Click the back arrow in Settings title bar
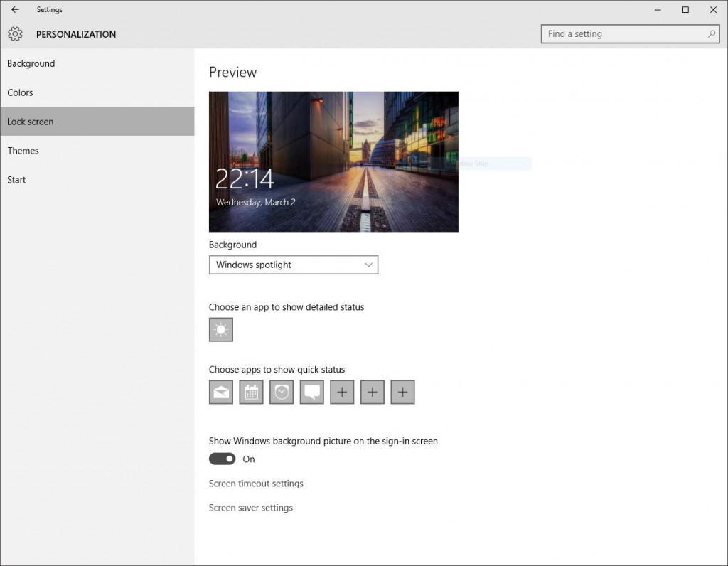The image size is (728, 566). 15,9
